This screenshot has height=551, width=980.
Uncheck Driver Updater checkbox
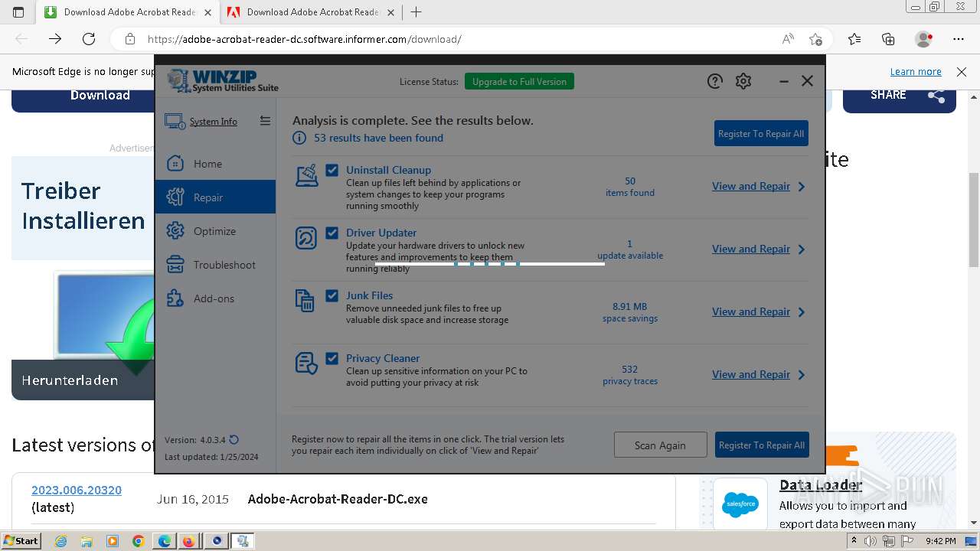pos(332,233)
